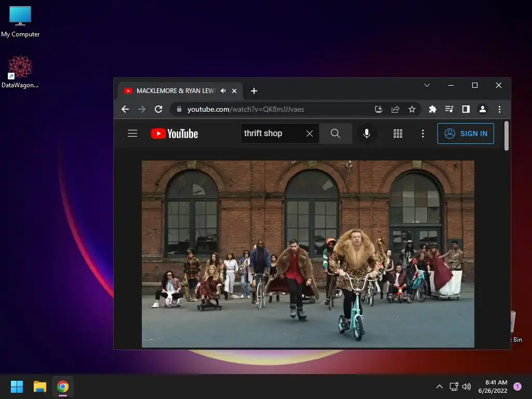
Task: Open the Chrome profile avatar menu
Action: point(483,109)
